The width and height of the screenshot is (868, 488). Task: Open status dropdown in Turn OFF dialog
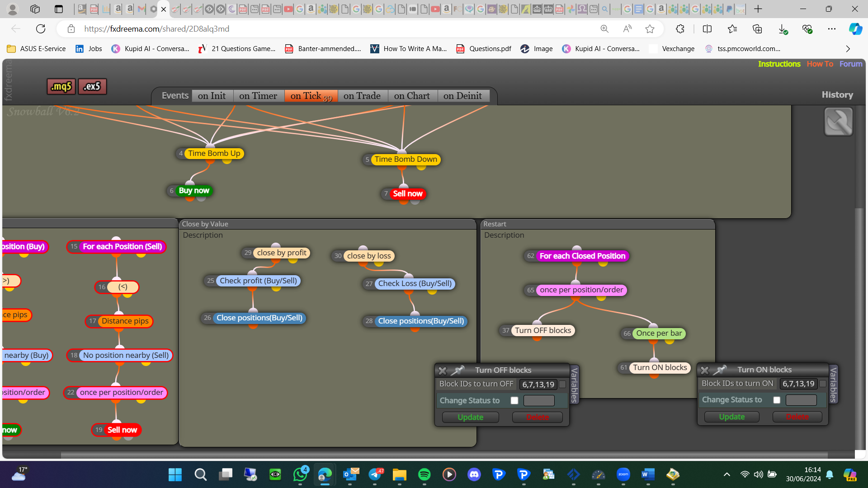pos(539,400)
